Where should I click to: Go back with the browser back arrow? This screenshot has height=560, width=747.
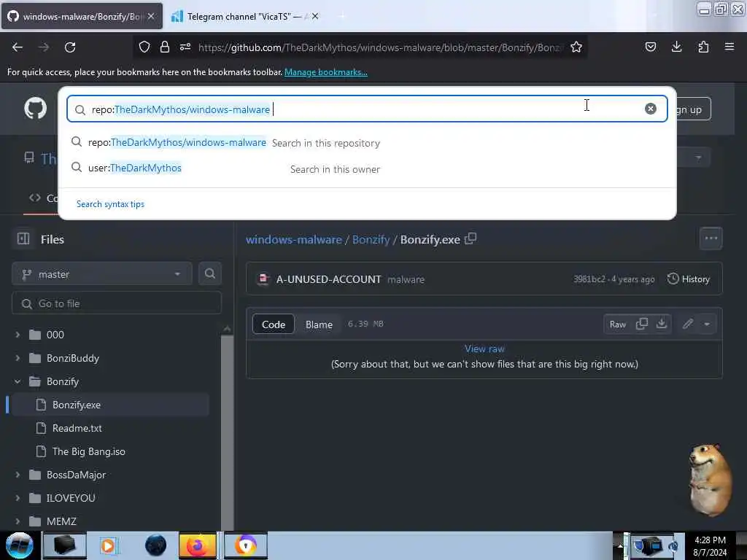pos(18,47)
